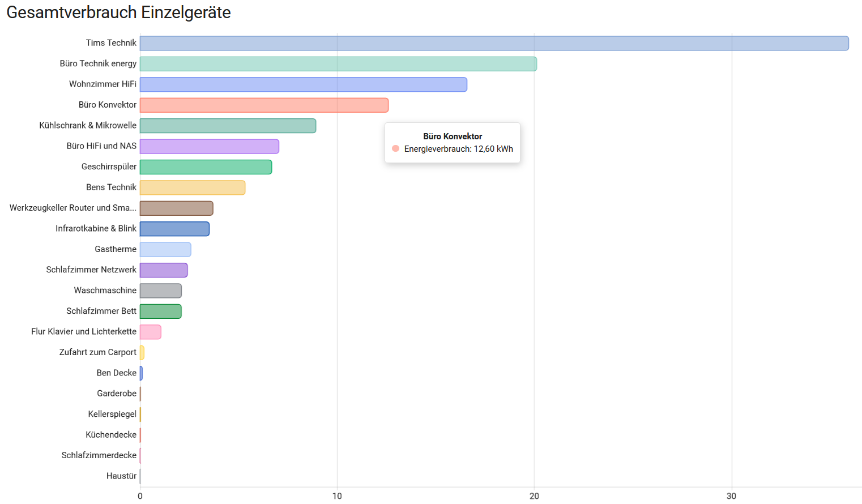The image size is (862, 504).
Task: Click the 'Gastherme' axis label
Action: [116, 249]
